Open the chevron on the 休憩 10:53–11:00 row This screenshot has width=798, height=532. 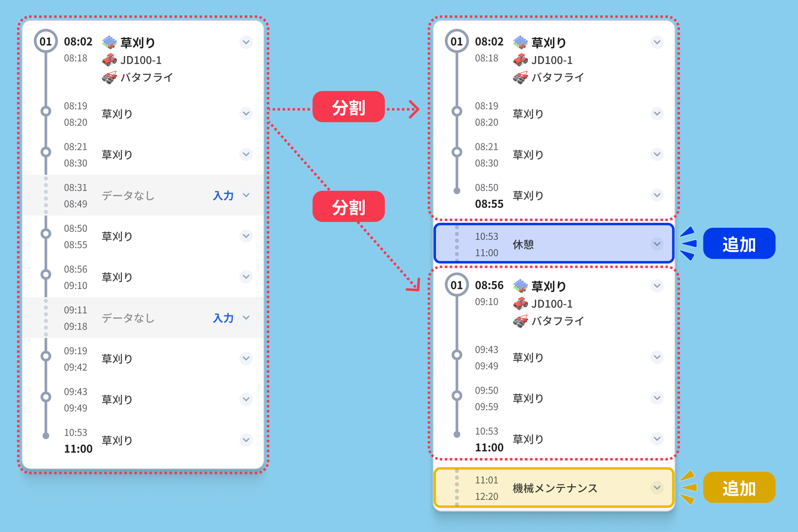coord(657,244)
